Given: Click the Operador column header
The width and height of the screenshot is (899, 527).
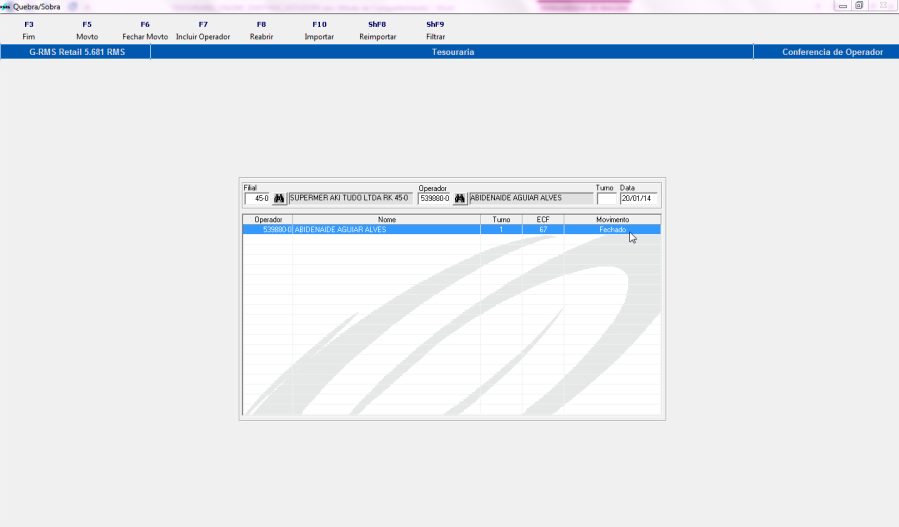Looking at the screenshot, I should click(268, 220).
